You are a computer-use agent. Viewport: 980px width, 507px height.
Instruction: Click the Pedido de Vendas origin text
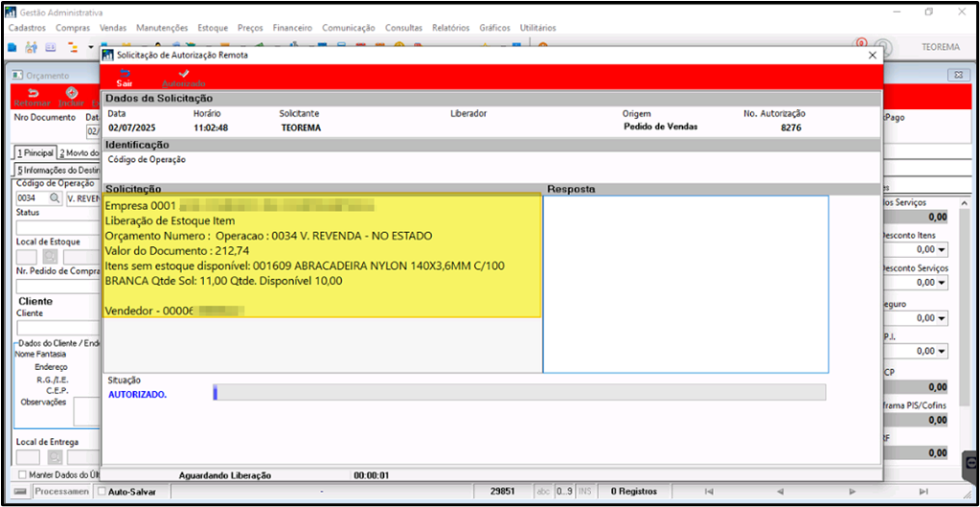pos(661,127)
